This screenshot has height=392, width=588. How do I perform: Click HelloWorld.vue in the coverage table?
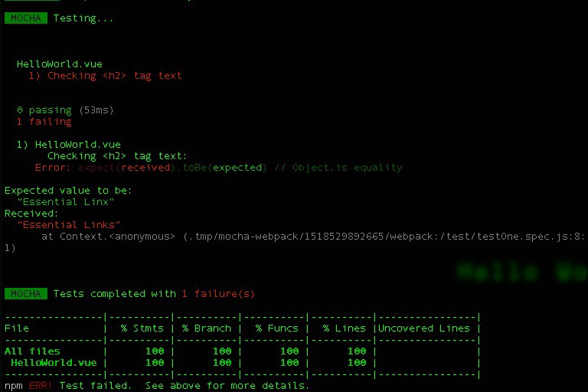tap(54, 363)
